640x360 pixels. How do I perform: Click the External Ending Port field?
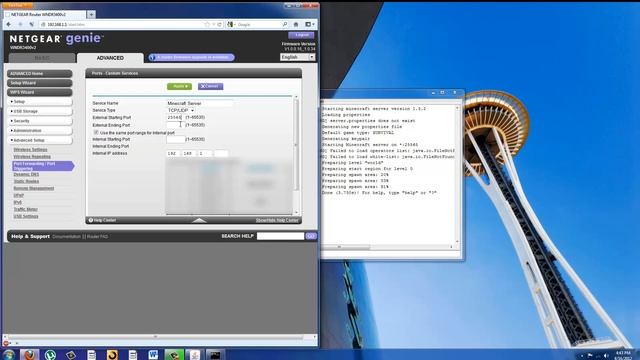(x=175, y=125)
